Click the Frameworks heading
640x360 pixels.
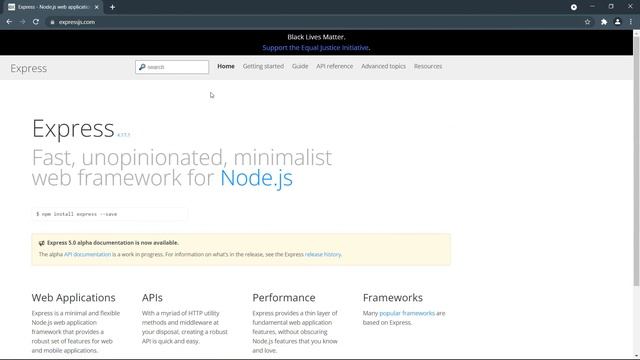coord(393,298)
